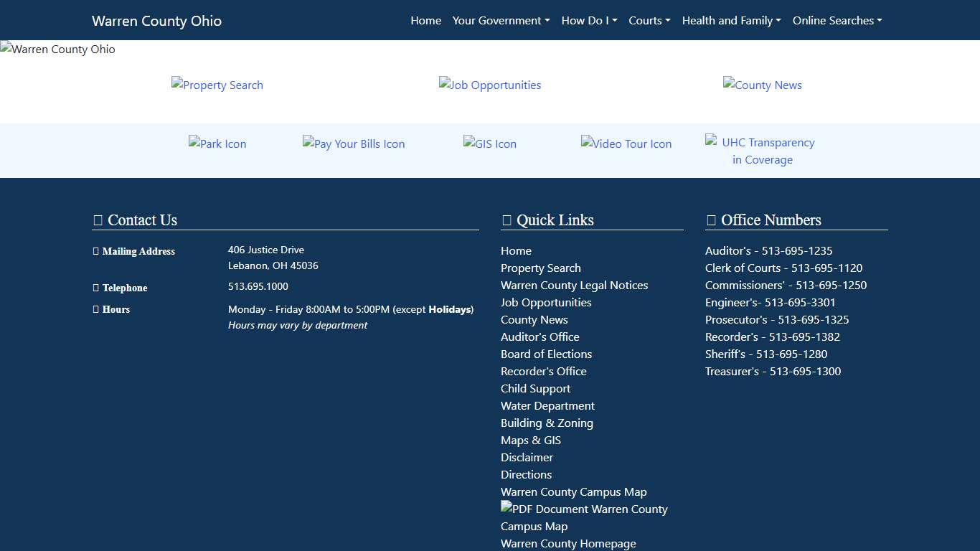
Task: Open the Online Searches dropdown
Action: [x=837, y=21]
